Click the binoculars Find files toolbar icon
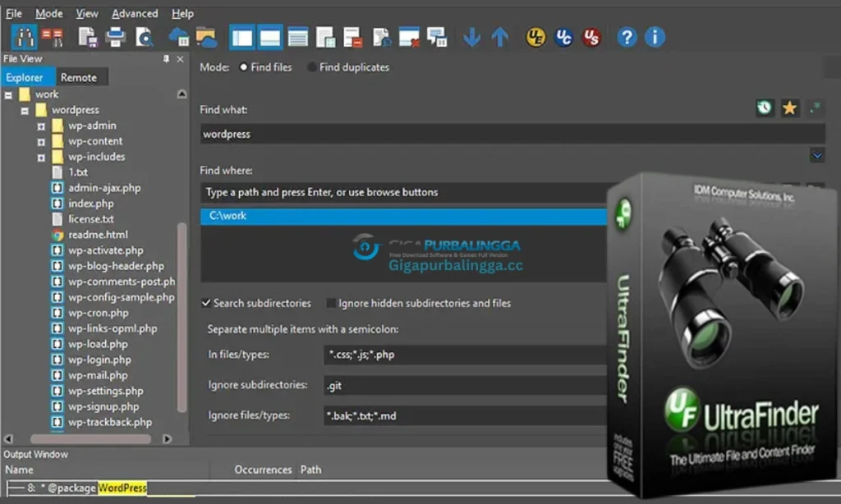Screen dimensions: 841x504 click(24, 37)
